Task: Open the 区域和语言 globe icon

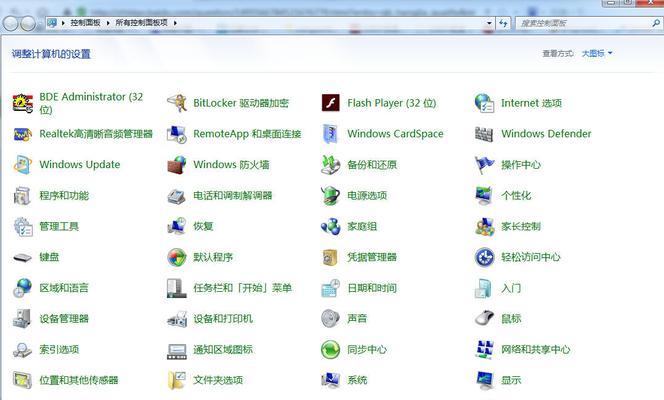Action: coord(22,288)
